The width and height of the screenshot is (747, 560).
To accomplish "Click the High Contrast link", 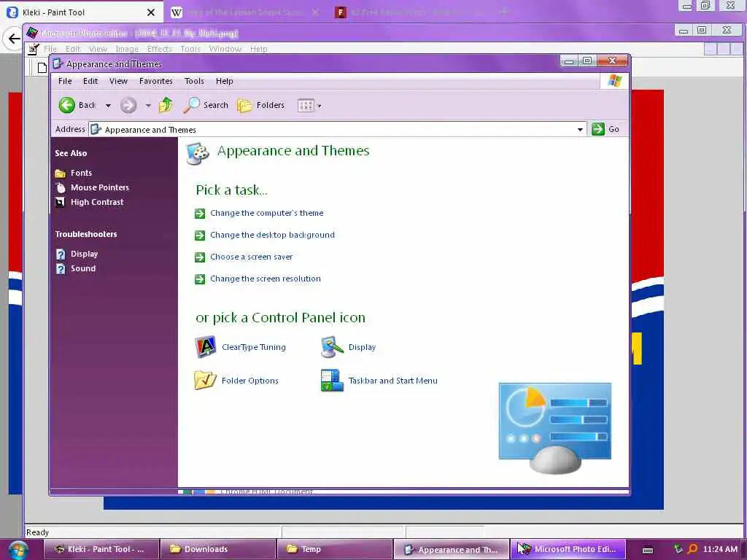I will coord(97,203).
